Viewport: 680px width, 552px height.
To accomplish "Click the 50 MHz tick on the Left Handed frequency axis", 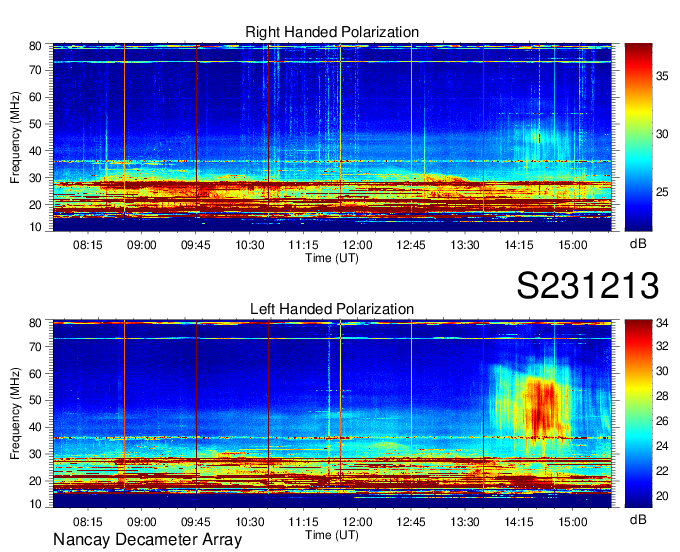I will click(35, 400).
